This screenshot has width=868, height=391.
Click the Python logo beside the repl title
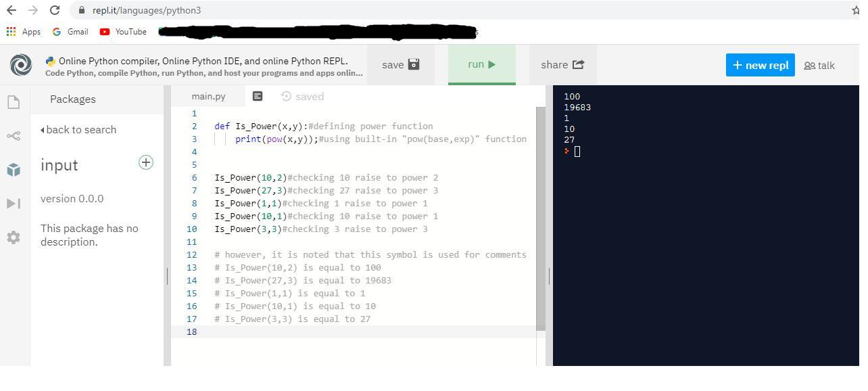click(51, 61)
